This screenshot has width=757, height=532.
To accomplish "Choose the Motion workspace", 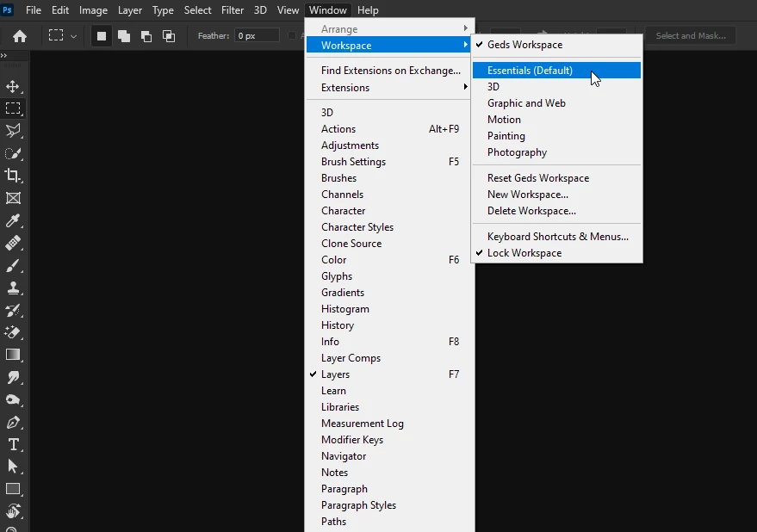I will pos(556,120).
